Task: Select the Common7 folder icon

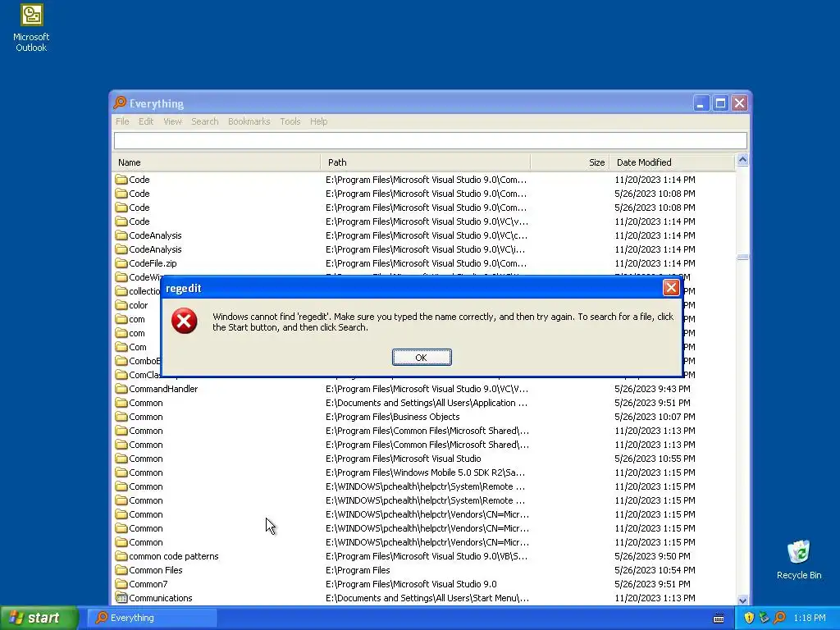Action: (121, 584)
